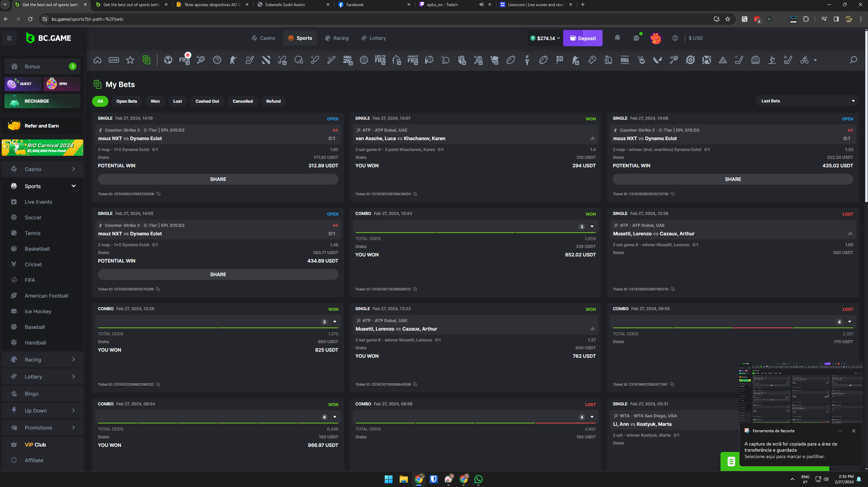Share the 312.89 USDT potential win bet
This screenshot has width=868, height=487.
(x=218, y=179)
